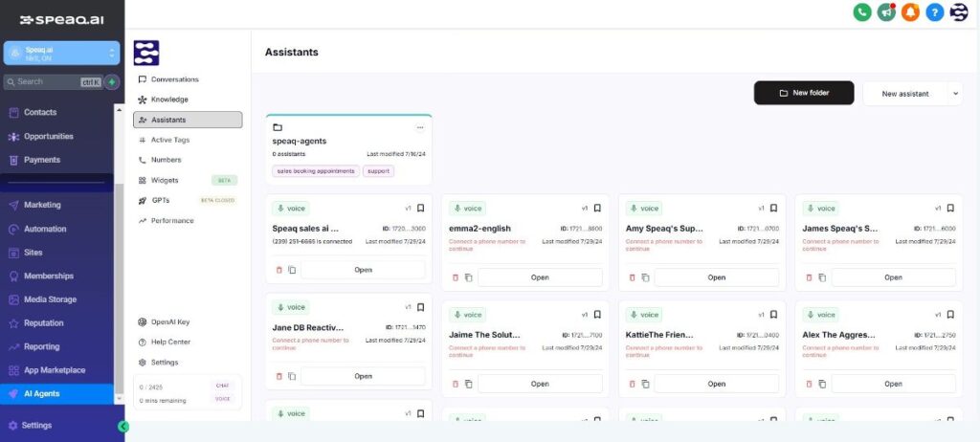Open the emma2-english assistant
This screenshot has width=980, height=442.
click(x=540, y=277)
